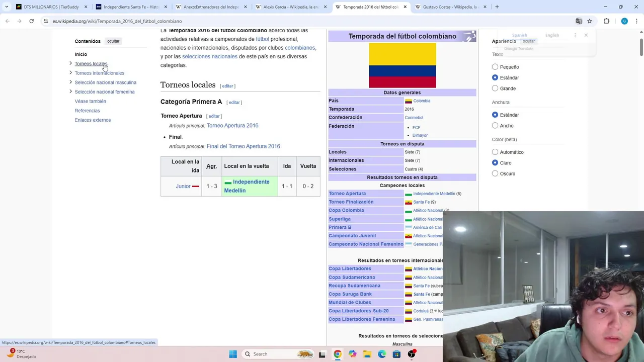
Task: Open Copa Libertadores link in infobox
Action: (350, 268)
